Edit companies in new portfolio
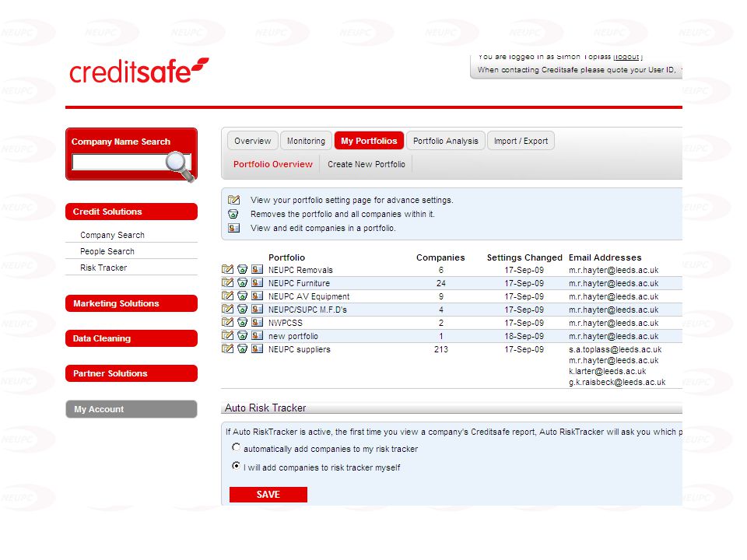Screen dimensions: 747x560 (258, 336)
